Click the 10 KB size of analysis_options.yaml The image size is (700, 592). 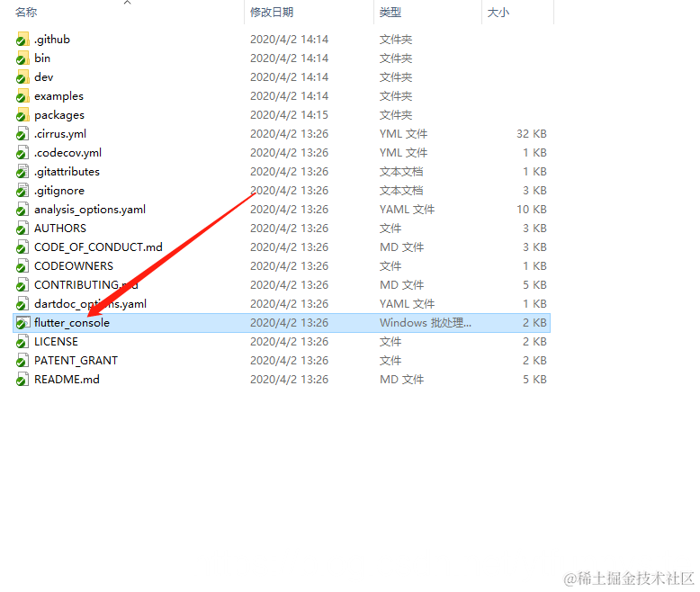coord(532,210)
